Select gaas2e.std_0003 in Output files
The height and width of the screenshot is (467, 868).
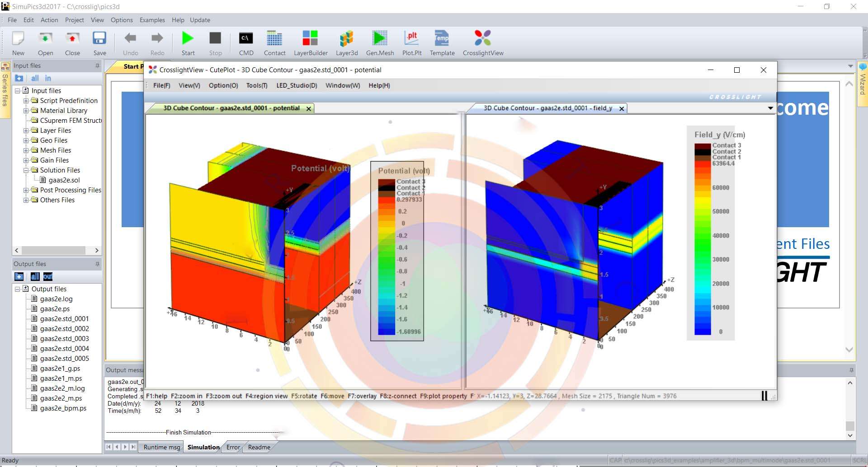click(x=64, y=339)
